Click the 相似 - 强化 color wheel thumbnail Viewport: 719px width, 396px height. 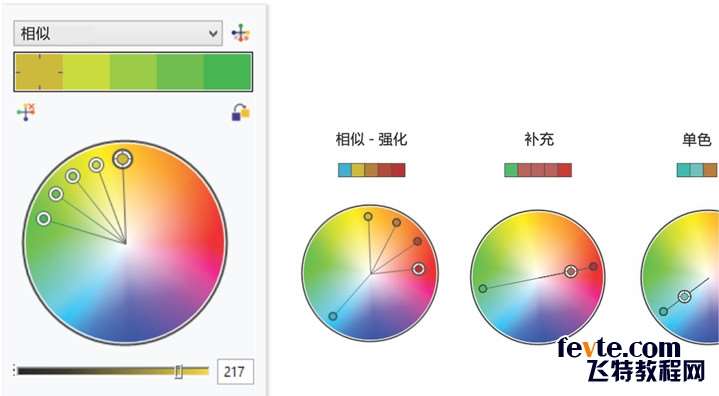(370, 273)
